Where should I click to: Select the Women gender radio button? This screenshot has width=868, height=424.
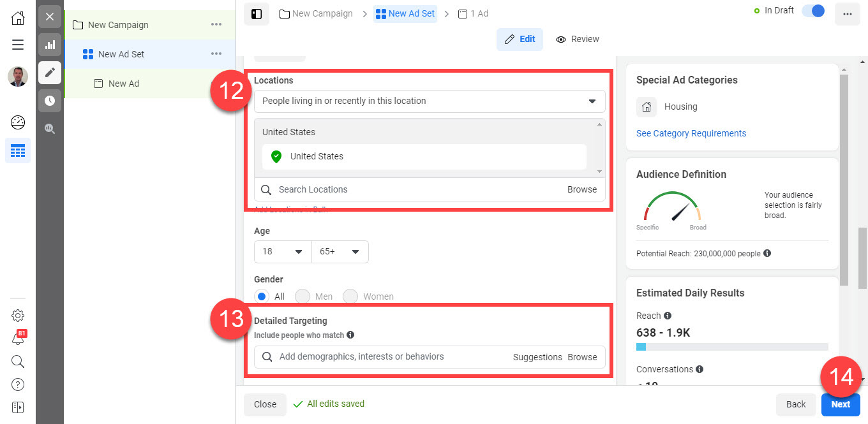(351, 296)
